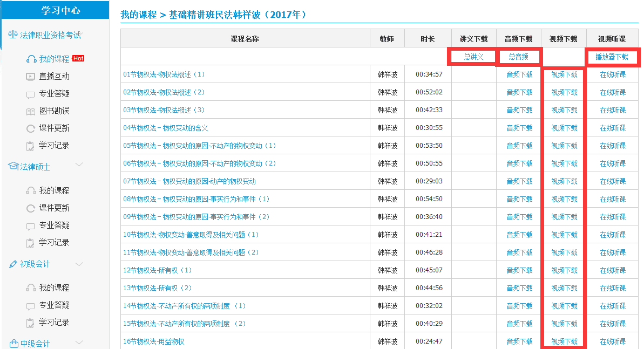Screen dimensions: 644x349
Task: Download audio for lesson 12 所有权（1）
Action: point(519,271)
